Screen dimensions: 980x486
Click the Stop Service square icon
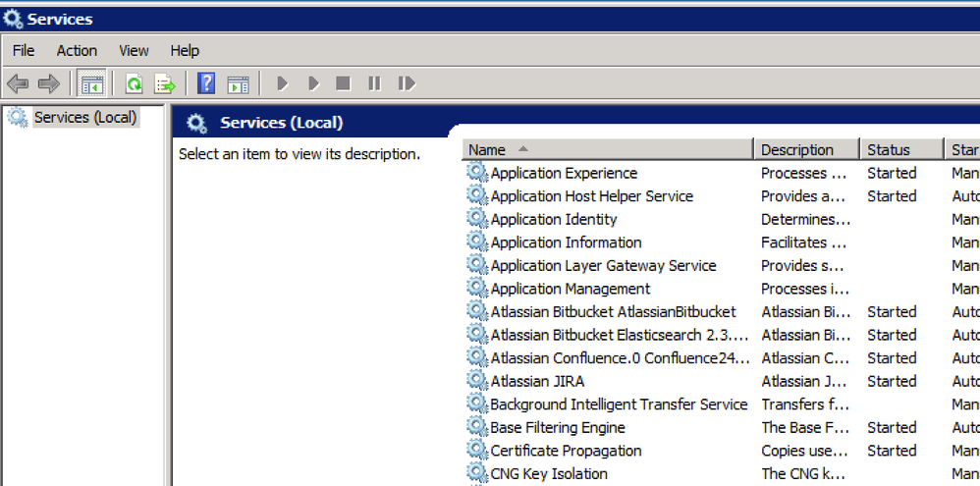click(343, 83)
